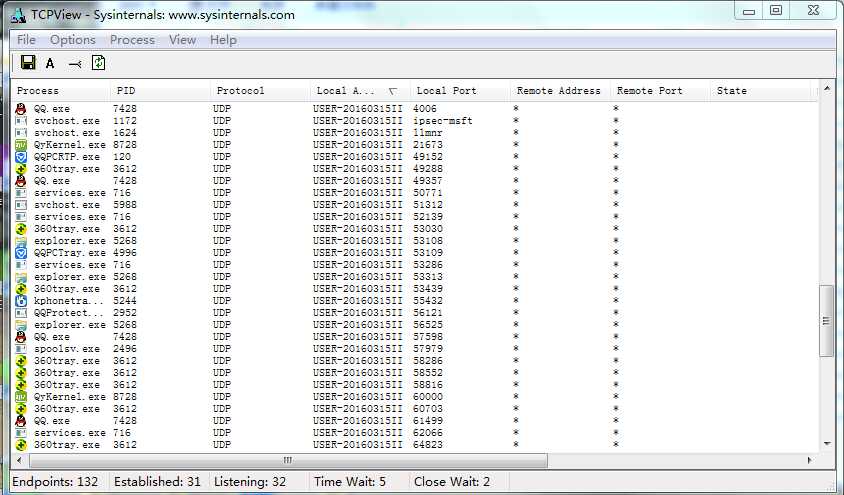Click the local port 53109 cell
This screenshot has width=844, height=495.
[x=428, y=252]
